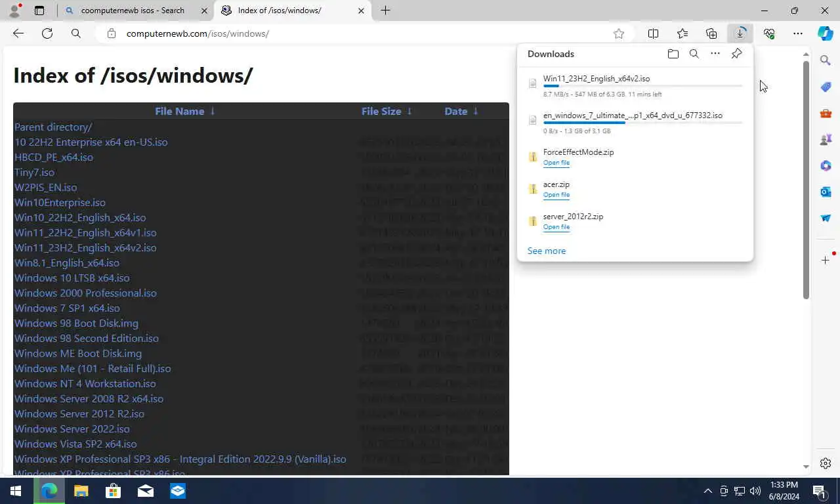
Task: Select the Win11_23H2_English_x64v2.iso download entry
Action: coord(635,85)
